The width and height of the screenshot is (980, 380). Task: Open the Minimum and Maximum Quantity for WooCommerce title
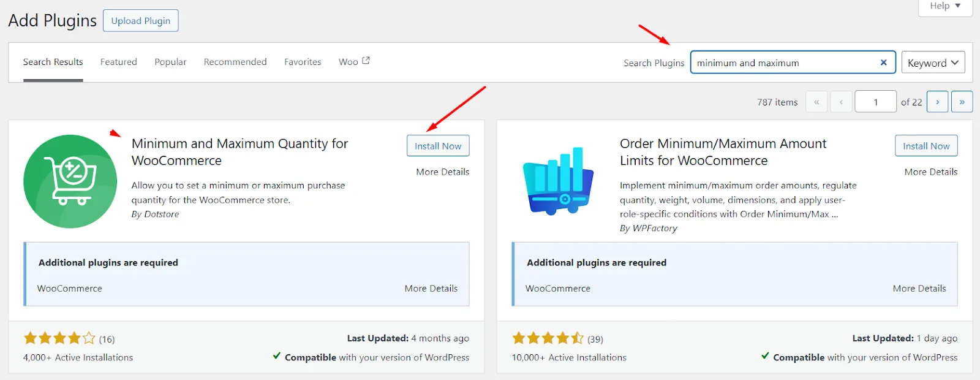tap(239, 152)
